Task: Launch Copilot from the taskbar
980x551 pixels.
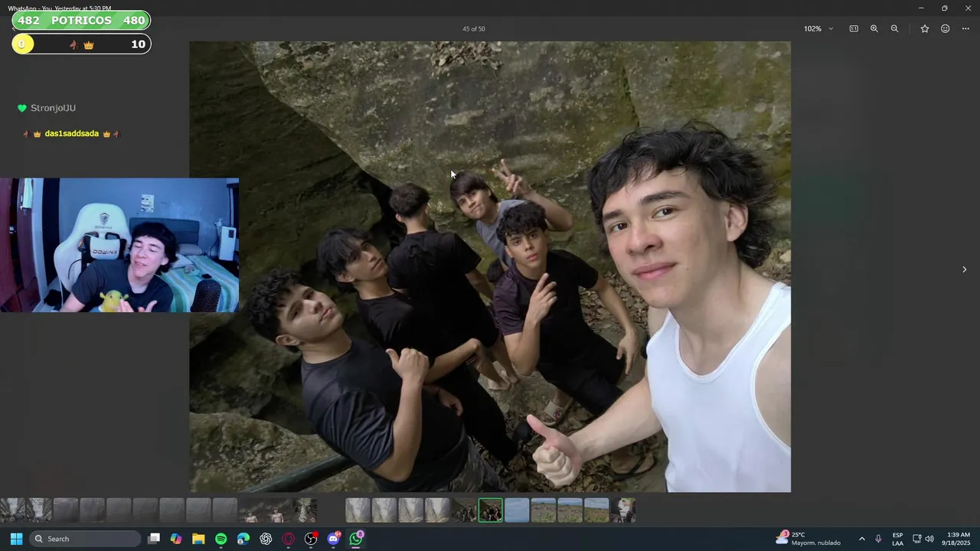Action: coord(176,539)
